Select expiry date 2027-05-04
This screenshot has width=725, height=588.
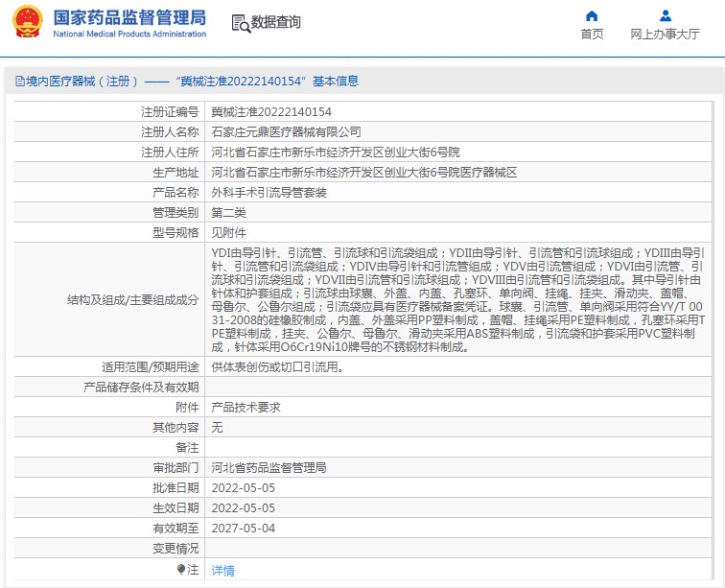pyautogui.click(x=244, y=529)
